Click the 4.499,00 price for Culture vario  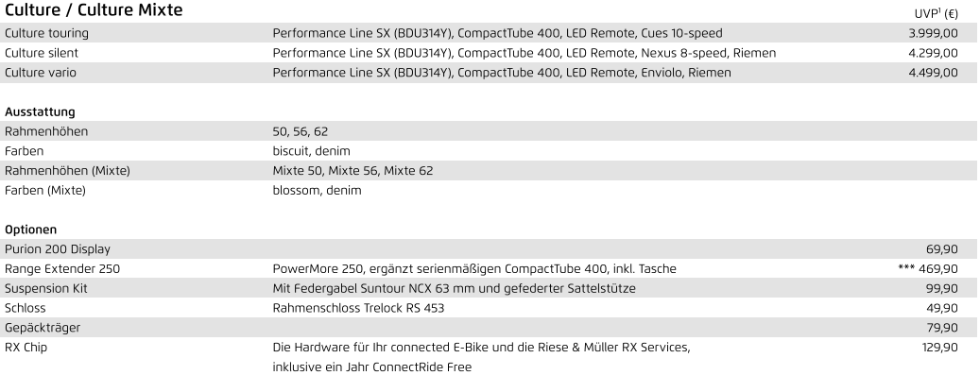(x=933, y=73)
